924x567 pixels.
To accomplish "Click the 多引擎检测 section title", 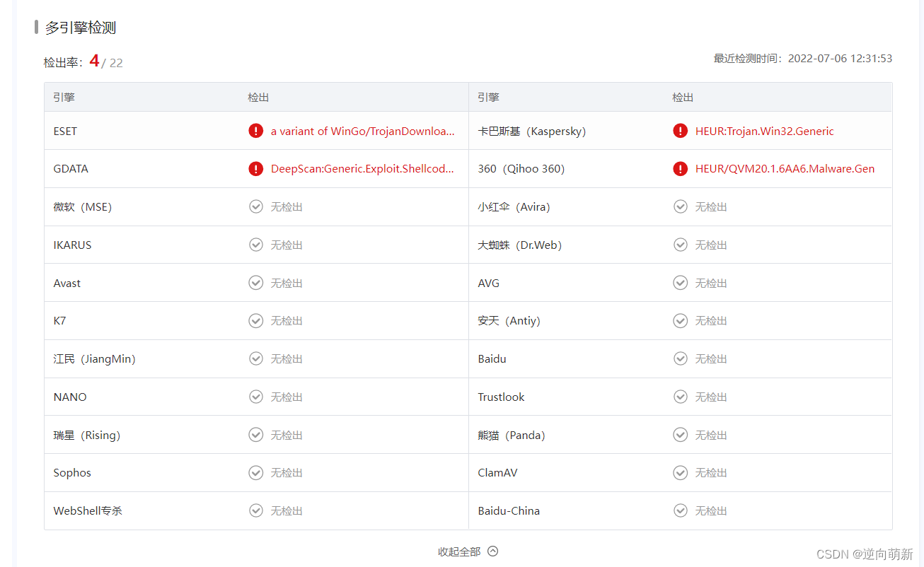I will [81, 28].
